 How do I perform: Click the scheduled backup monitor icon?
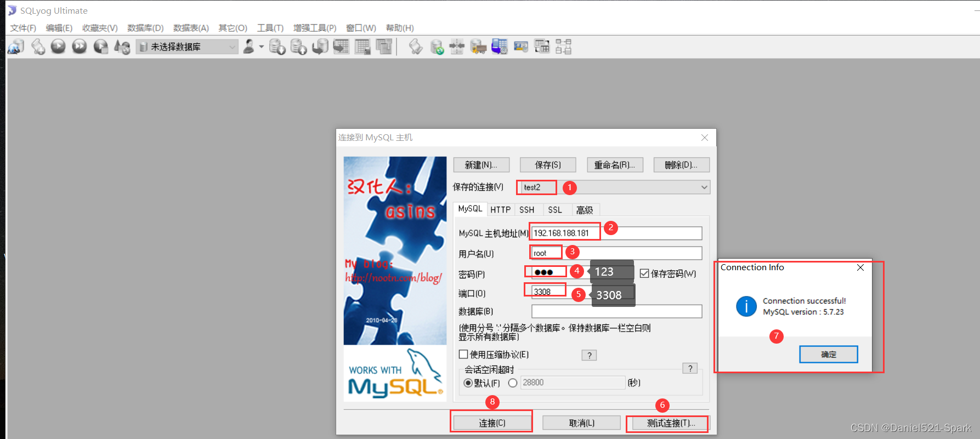click(x=500, y=47)
